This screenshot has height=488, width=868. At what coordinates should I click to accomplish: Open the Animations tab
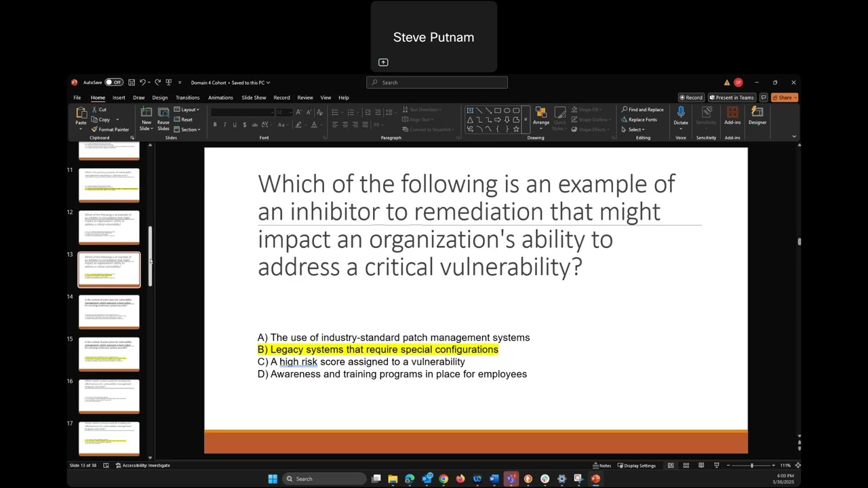[220, 98]
